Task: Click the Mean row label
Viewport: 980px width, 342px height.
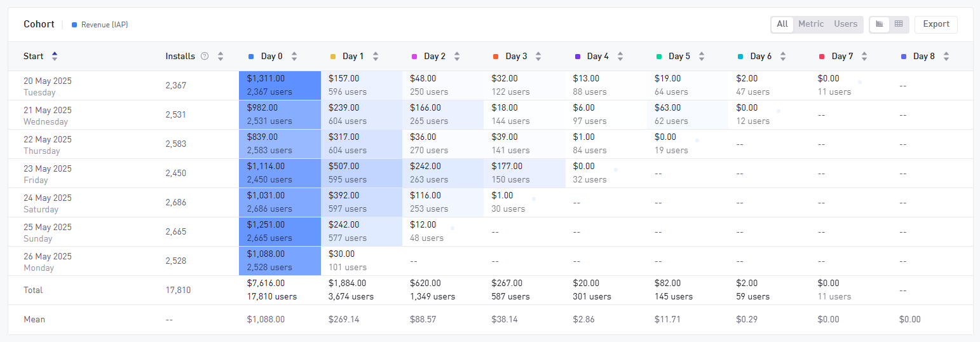Action: click(34, 319)
